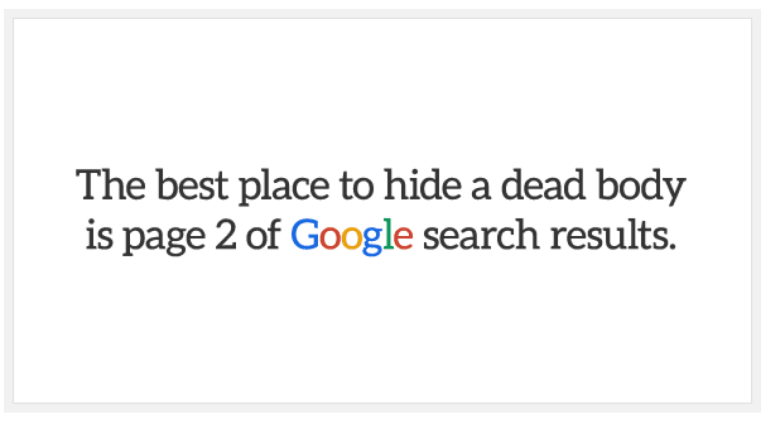
Task: Click the red "o" in Google
Action: (327, 239)
